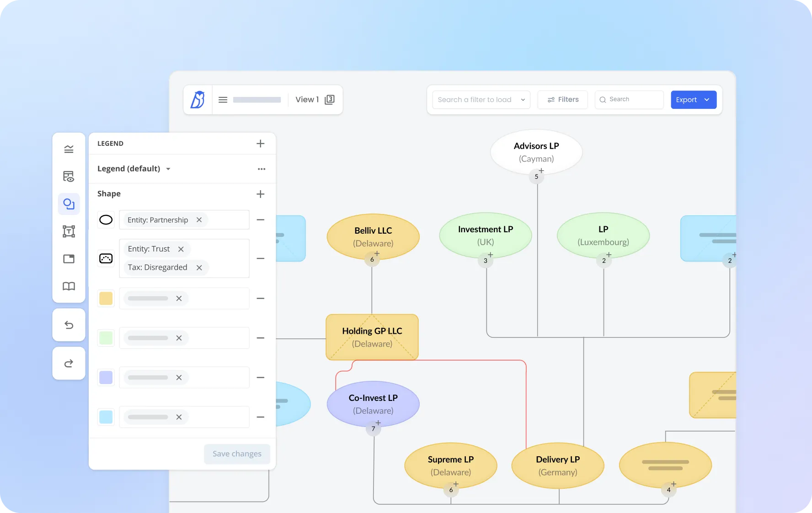
Task: Select the Holding GP LLC node
Action: pyautogui.click(x=372, y=337)
